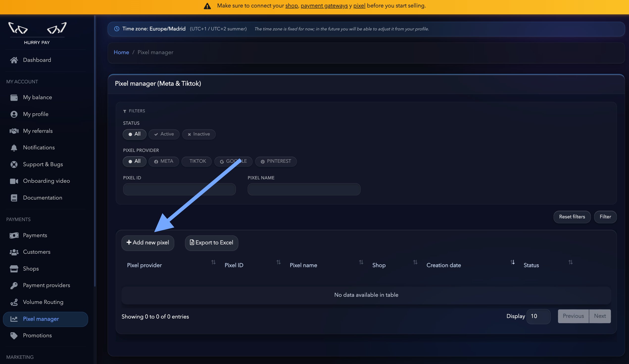629x364 pixels.
Task: Filter by PINTEREST pixel provider
Action: pyautogui.click(x=276, y=161)
